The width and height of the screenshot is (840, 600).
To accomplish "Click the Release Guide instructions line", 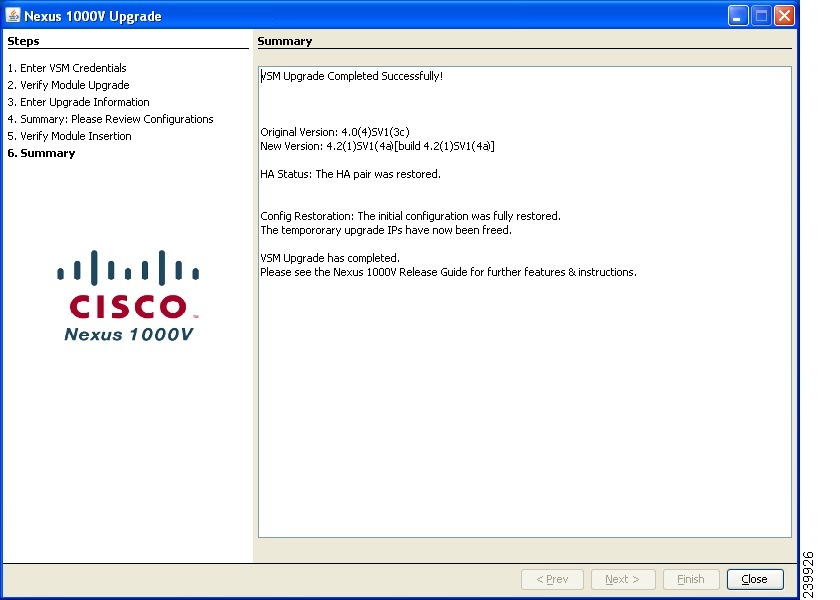I will click(448, 272).
